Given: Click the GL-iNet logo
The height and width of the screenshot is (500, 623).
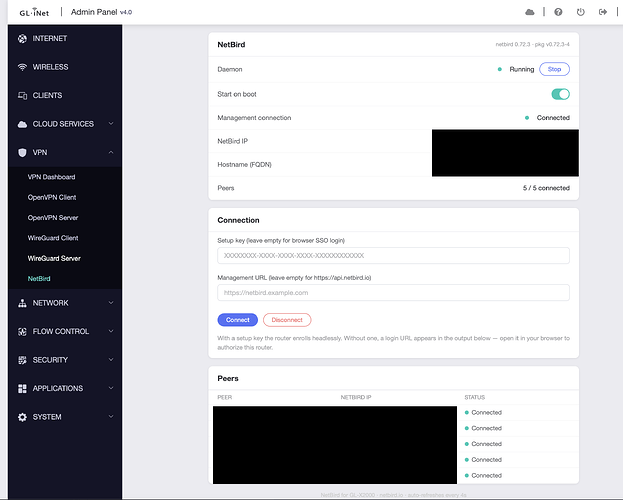Looking at the screenshot, I should pos(34,12).
